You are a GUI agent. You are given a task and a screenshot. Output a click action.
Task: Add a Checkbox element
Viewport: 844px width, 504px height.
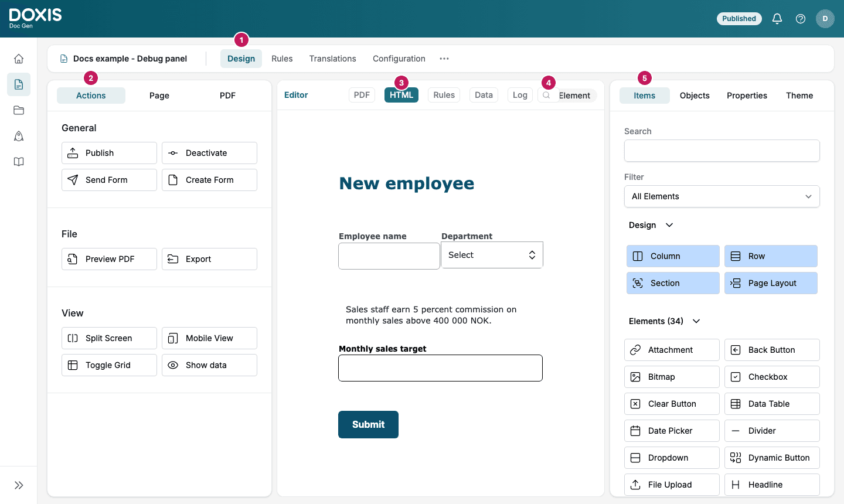(772, 377)
